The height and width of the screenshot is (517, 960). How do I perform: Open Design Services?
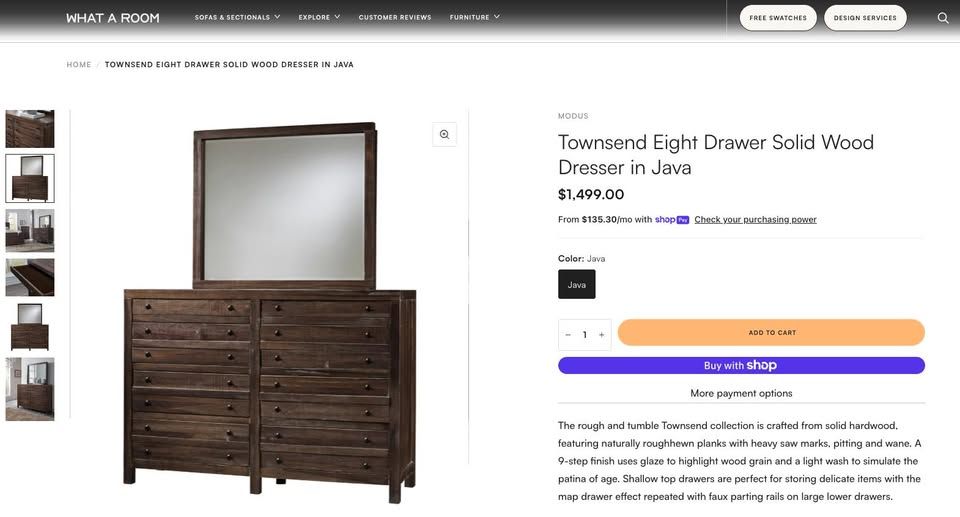(x=865, y=18)
